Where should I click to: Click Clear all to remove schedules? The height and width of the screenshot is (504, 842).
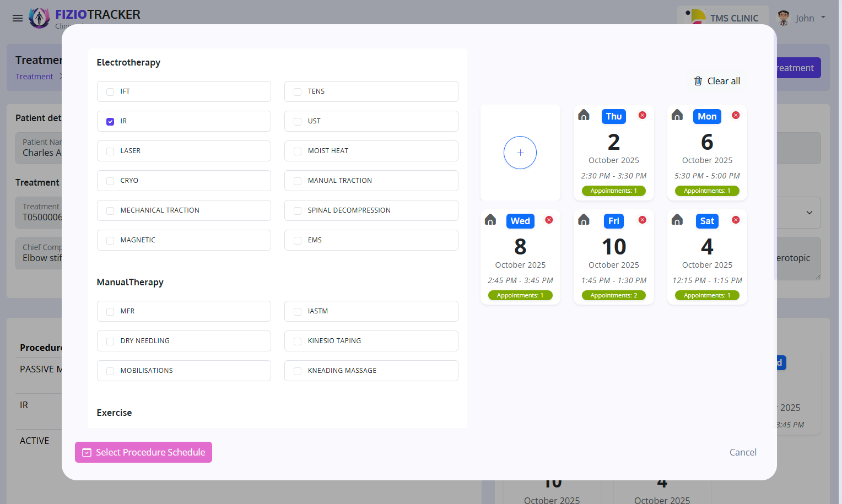[716, 81]
